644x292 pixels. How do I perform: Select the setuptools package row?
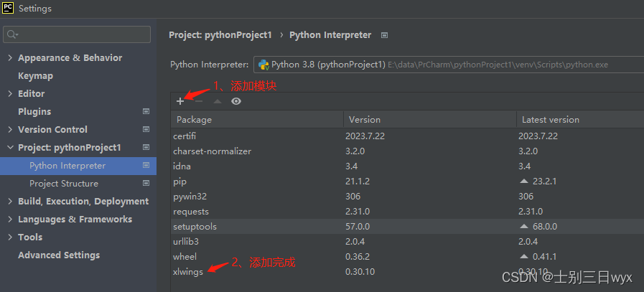pyautogui.click(x=407, y=226)
